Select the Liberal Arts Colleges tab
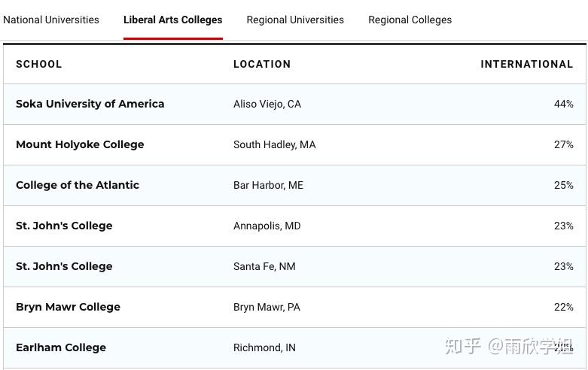 click(173, 20)
